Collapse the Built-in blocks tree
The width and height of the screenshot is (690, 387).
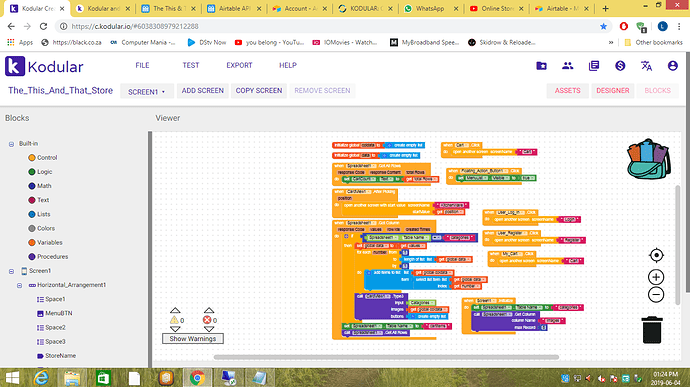(11, 144)
